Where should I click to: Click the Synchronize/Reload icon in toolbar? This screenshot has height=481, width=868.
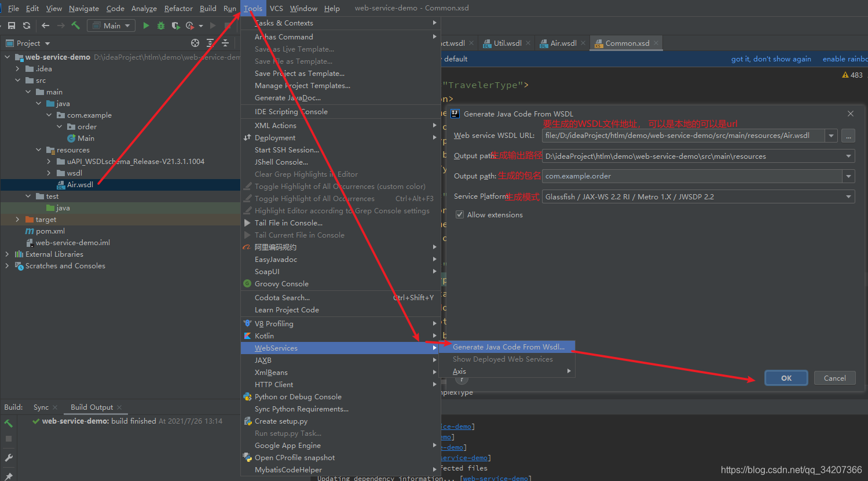tap(27, 25)
